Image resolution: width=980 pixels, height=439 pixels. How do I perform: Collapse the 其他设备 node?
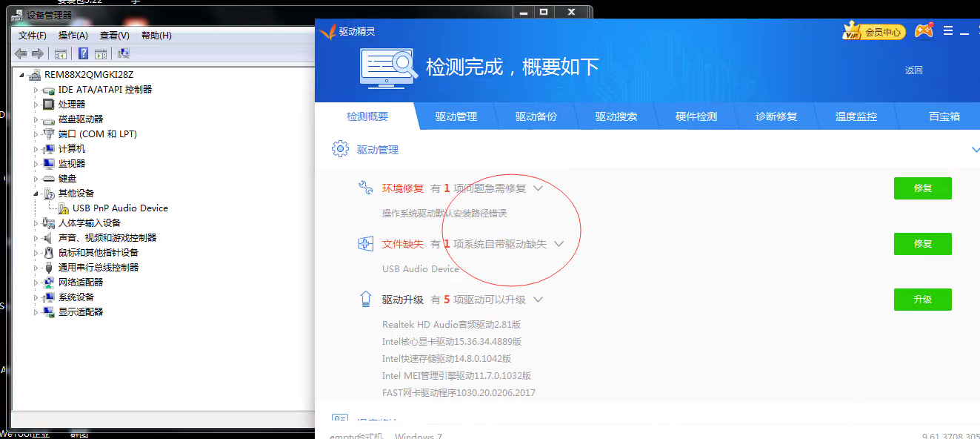(x=36, y=193)
